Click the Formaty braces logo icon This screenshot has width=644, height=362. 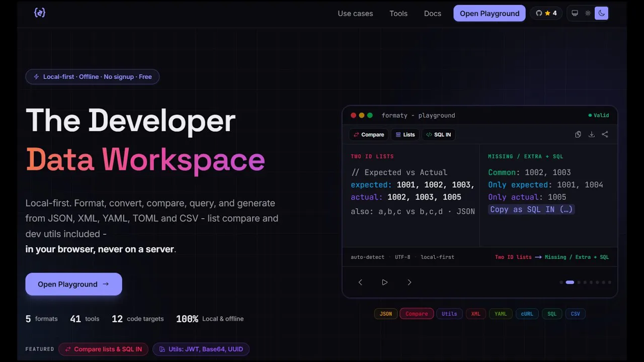(x=40, y=13)
